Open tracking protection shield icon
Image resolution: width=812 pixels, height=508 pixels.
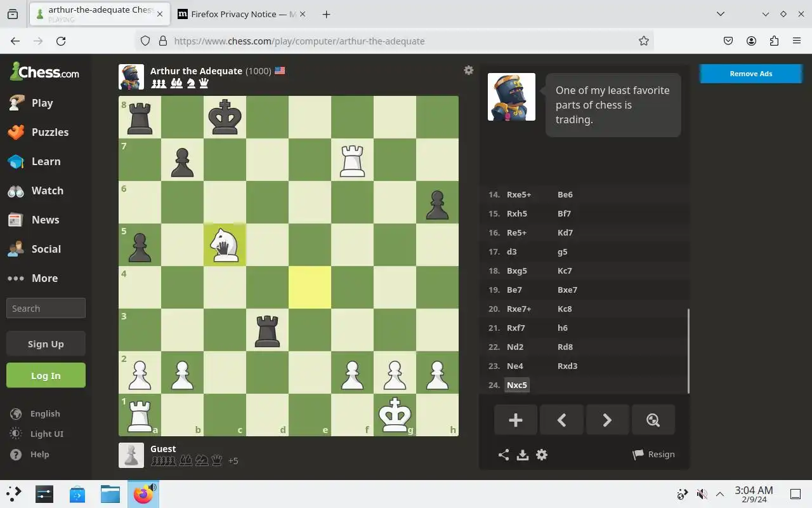click(x=145, y=41)
